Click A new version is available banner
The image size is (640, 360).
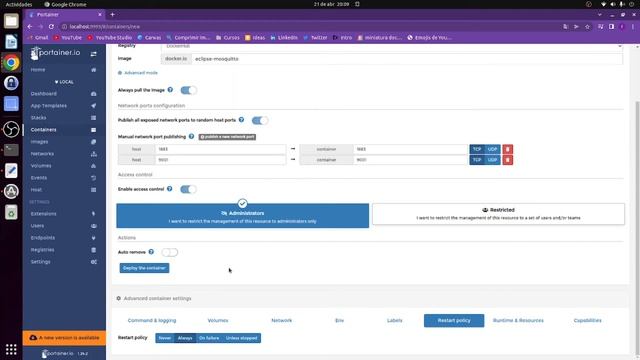[64, 338]
